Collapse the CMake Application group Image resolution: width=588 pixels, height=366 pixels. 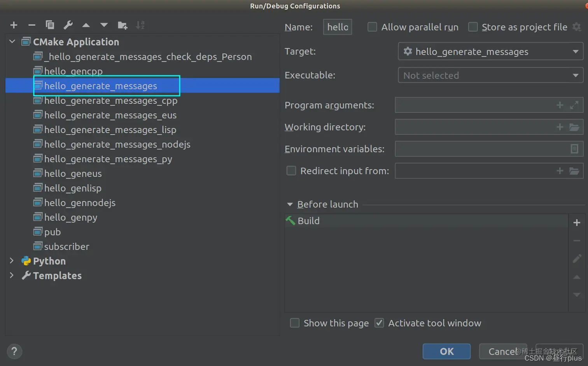coord(12,41)
